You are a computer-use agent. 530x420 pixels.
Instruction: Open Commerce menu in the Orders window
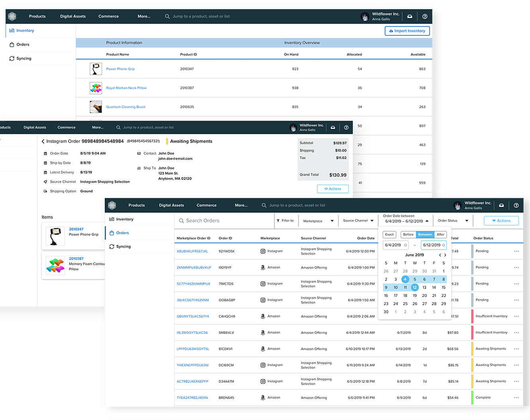pos(206,205)
